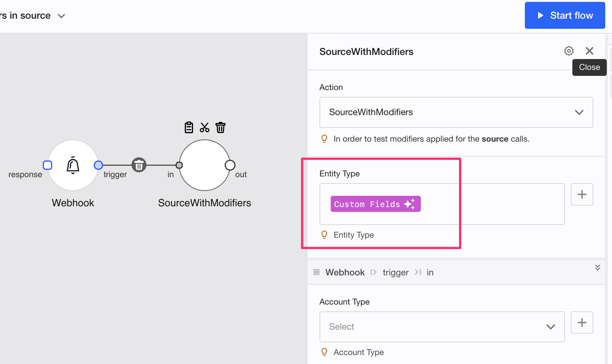Open the Action dropdown
The image size is (612, 364).
pyautogui.click(x=456, y=112)
